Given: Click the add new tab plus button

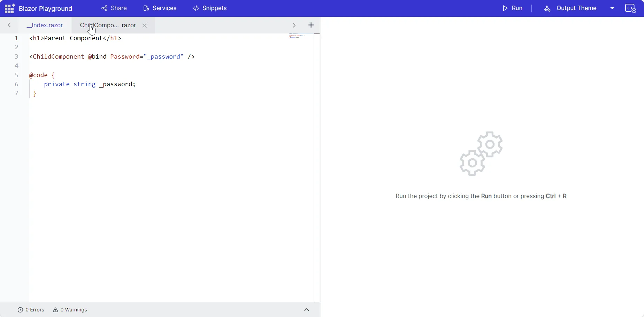Looking at the screenshot, I should tap(311, 25).
